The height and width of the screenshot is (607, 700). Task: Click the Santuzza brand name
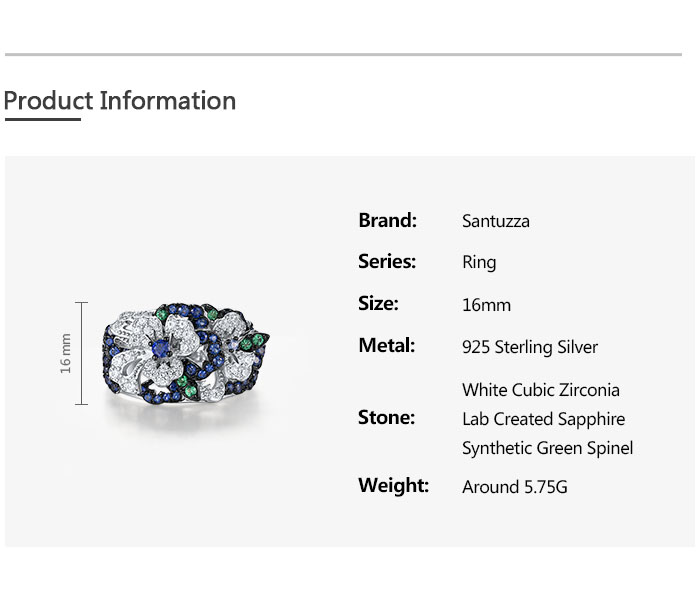495,221
